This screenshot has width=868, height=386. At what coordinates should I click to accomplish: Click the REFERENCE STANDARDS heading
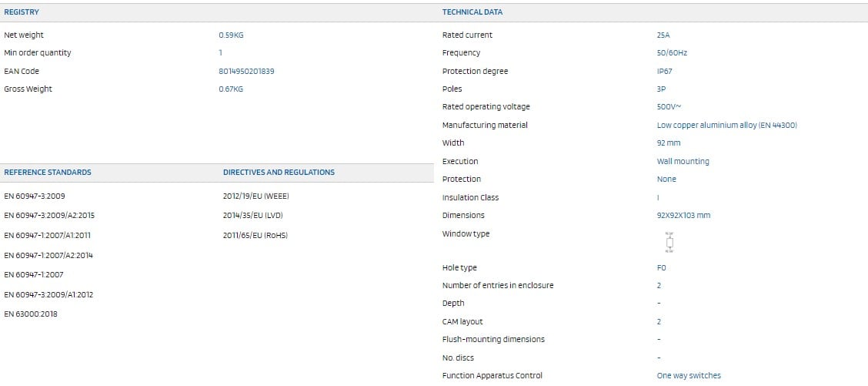pyautogui.click(x=48, y=173)
